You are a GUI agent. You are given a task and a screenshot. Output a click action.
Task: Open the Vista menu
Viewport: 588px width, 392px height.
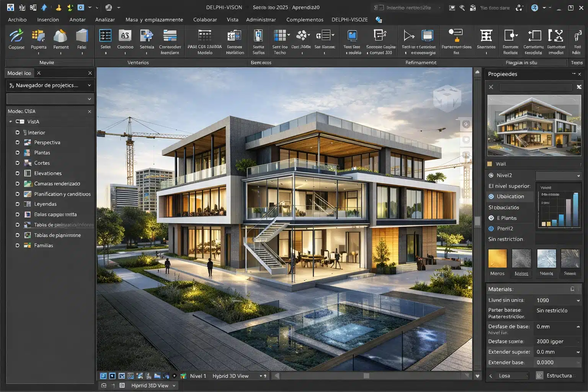(x=232, y=20)
